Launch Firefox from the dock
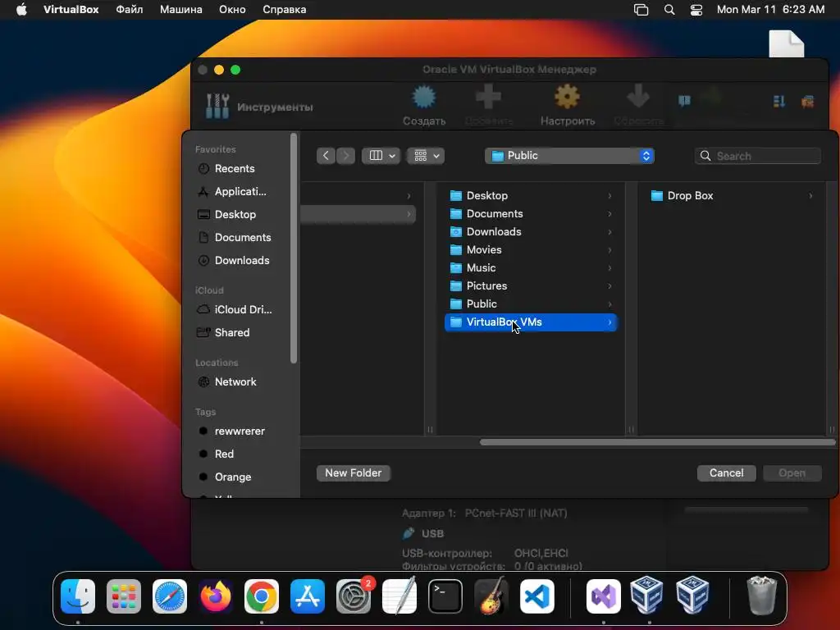Image resolution: width=840 pixels, height=630 pixels. pyautogui.click(x=216, y=596)
